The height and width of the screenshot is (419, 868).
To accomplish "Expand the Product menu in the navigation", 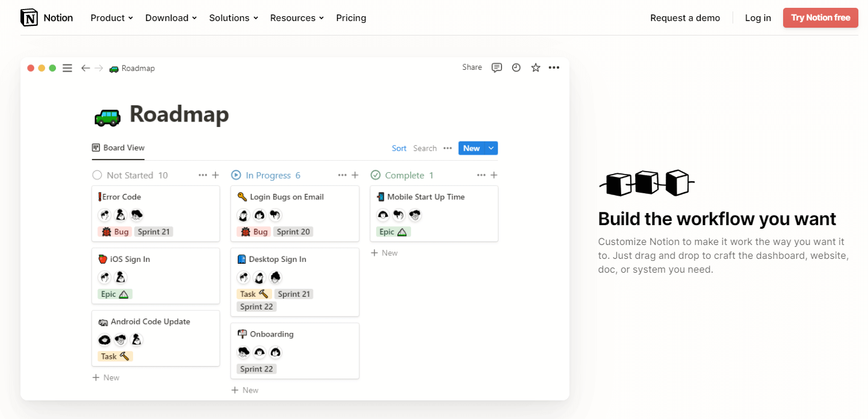I will click(111, 17).
